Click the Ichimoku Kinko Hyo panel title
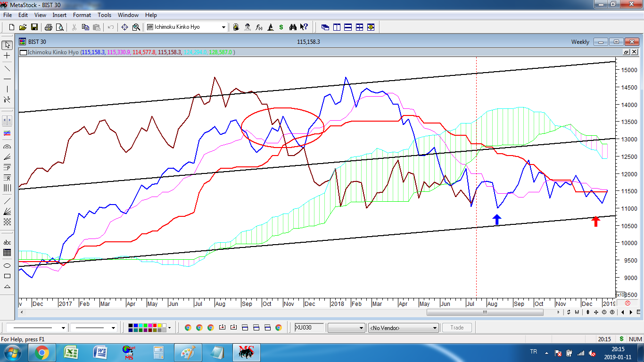 [53, 52]
